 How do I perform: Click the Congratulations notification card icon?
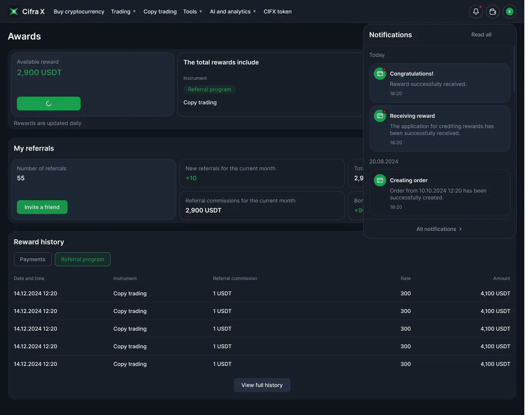coord(380,74)
